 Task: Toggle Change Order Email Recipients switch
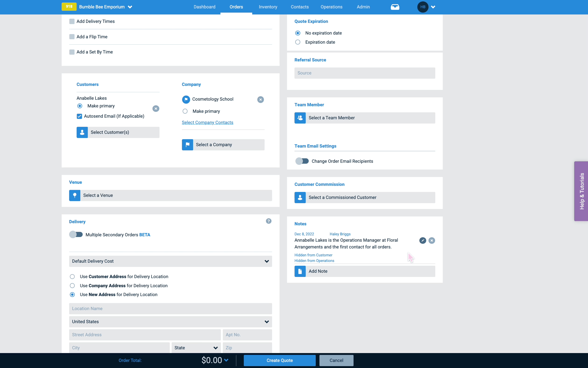point(302,161)
